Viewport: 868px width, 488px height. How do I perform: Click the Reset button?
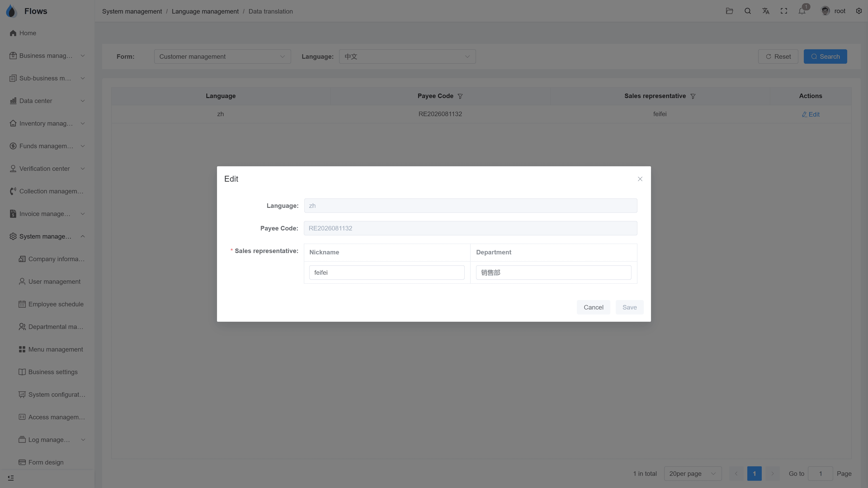pyautogui.click(x=778, y=56)
